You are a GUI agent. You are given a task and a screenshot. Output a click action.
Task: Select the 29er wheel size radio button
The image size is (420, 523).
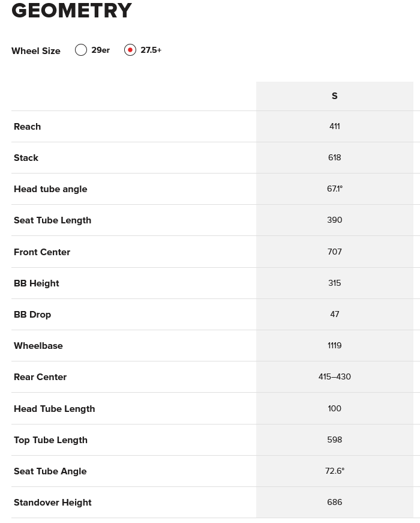tap(81, 50)
